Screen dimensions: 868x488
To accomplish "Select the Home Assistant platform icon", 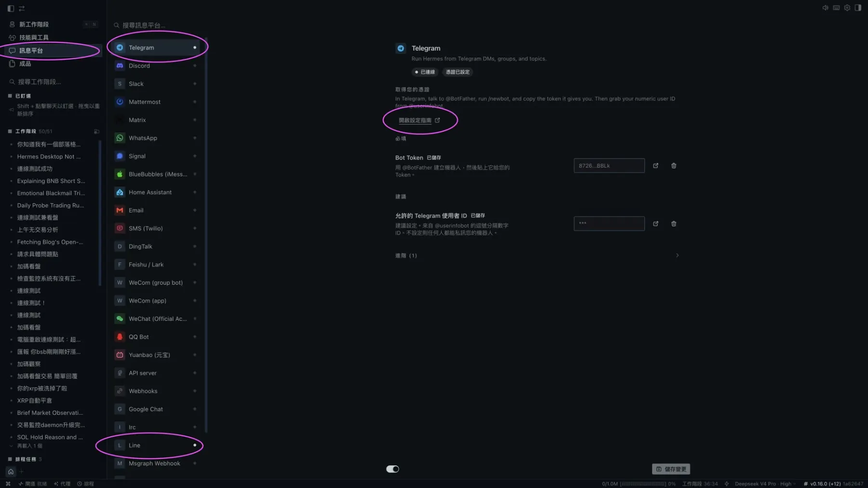I will pos(120,192).
